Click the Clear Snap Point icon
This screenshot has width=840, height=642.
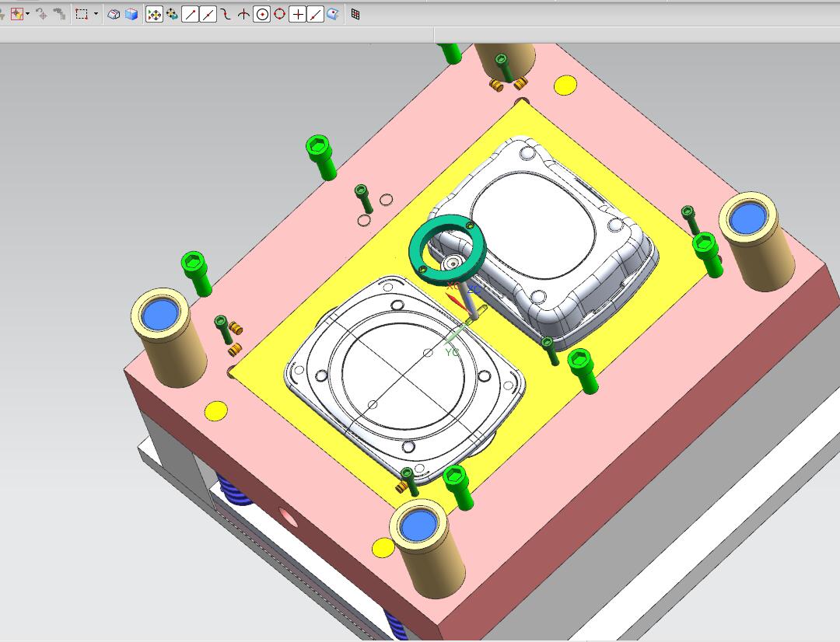[172, 15]
